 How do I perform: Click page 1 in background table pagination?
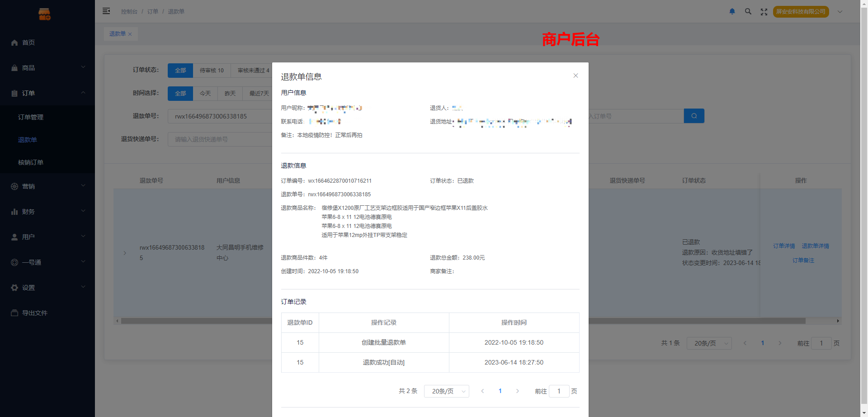763,343
